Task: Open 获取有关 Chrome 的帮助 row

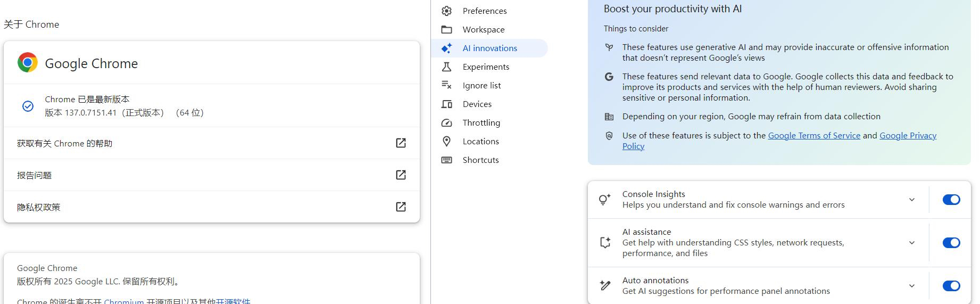Action: click(212, 143)
